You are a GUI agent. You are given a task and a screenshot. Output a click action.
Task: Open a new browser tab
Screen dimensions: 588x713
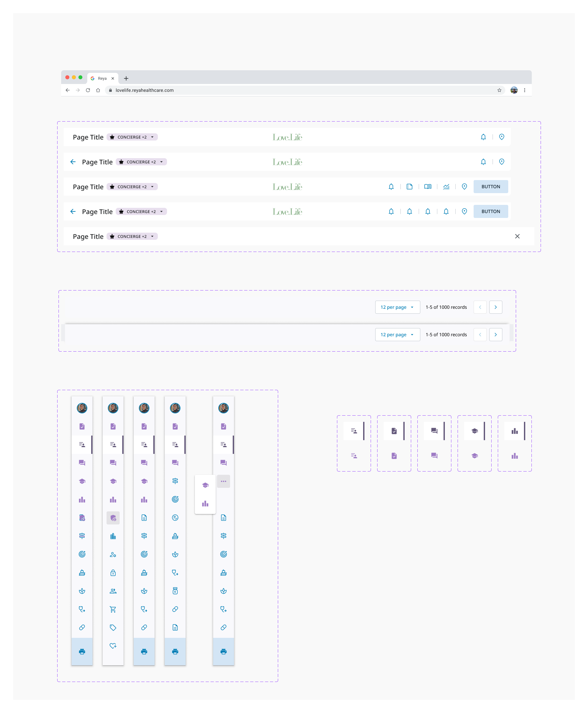point(126,78)
